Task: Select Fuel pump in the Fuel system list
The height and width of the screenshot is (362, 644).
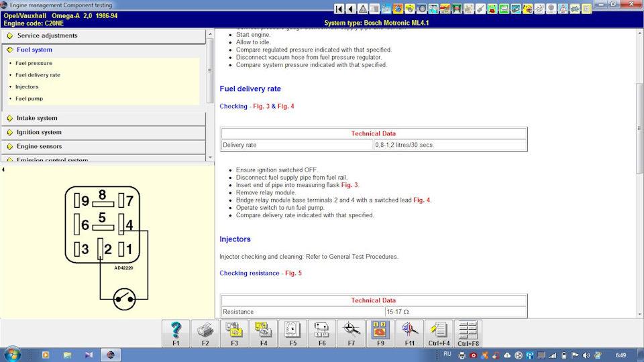Action: click(29, 99)
